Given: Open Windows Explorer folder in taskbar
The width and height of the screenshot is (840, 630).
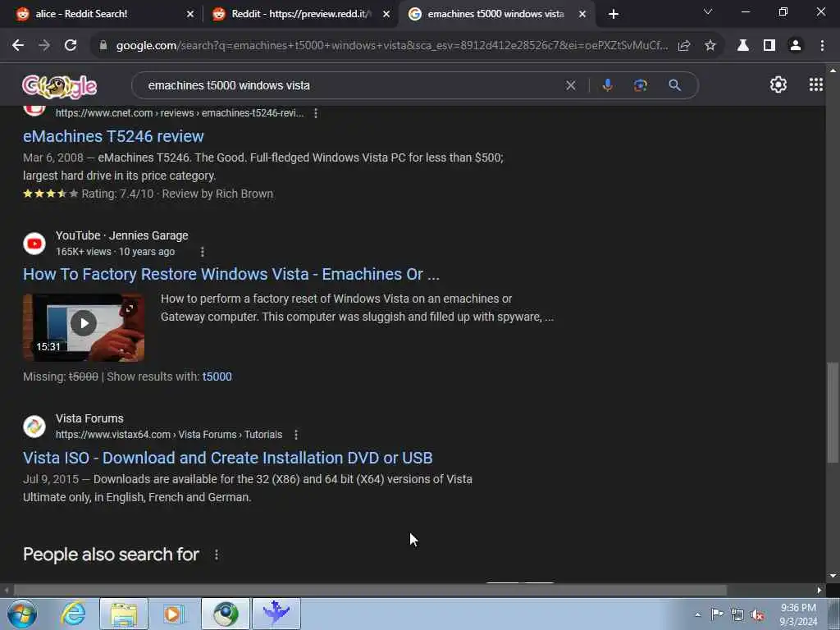Looking at the screenshot, I should point(124,614).
